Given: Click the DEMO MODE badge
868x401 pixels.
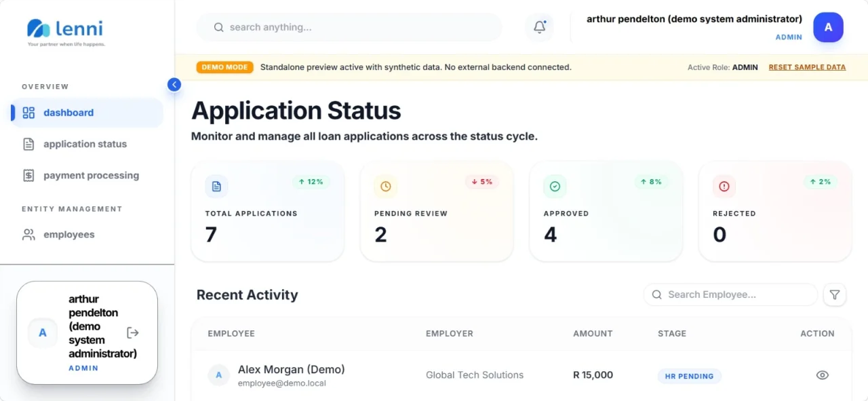Looking at the screenshot, I should [x=225, y=67].
